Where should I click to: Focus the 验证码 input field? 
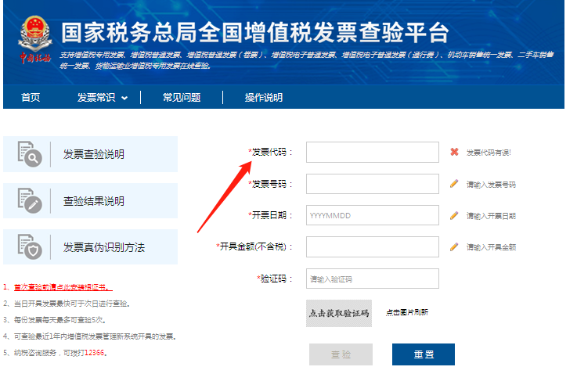click(x=373, y=279)
